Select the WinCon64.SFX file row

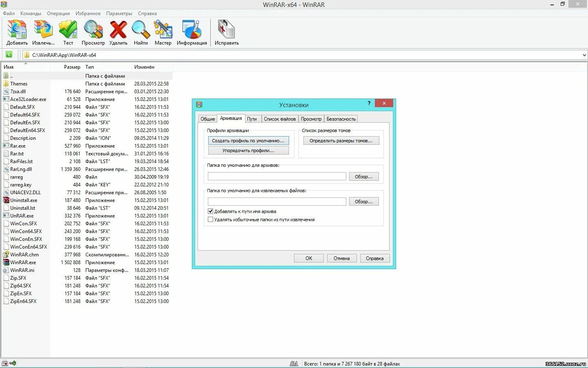pos(87,231)
